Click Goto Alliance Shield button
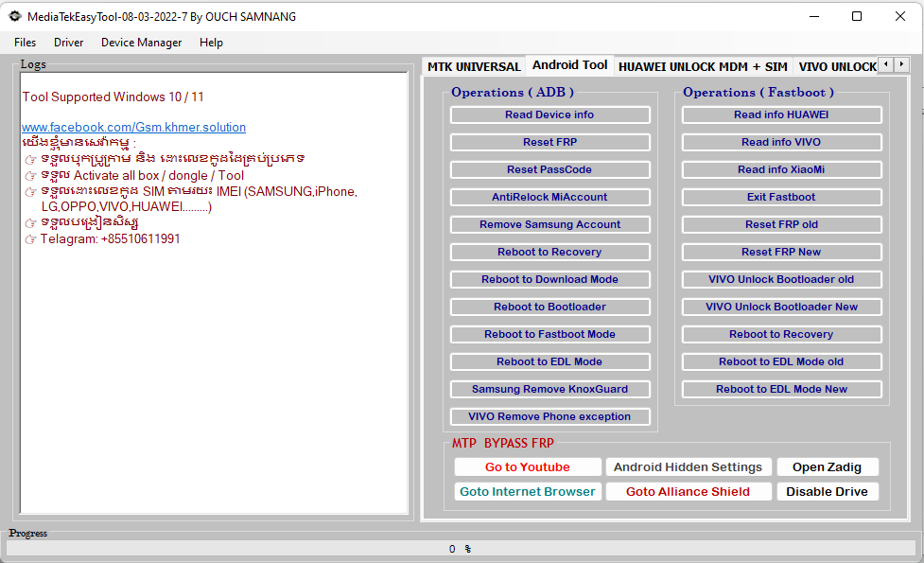The image size is (924, 563). coord(689,491)
